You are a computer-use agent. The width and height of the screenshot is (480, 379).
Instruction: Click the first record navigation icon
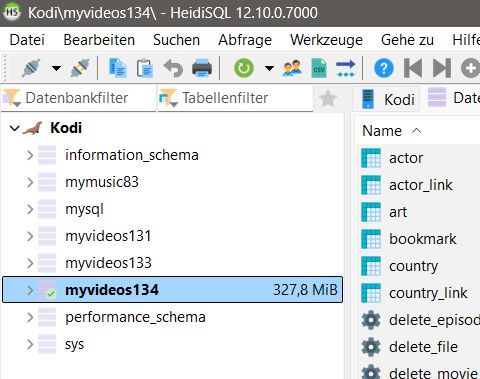pyautogui.click(x=413, y=68)
